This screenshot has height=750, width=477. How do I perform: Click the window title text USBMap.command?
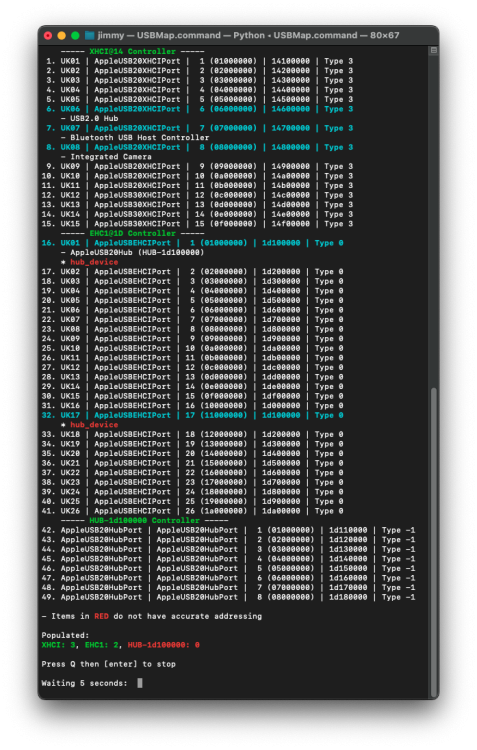pyautogui.click(x=178, y=35)
